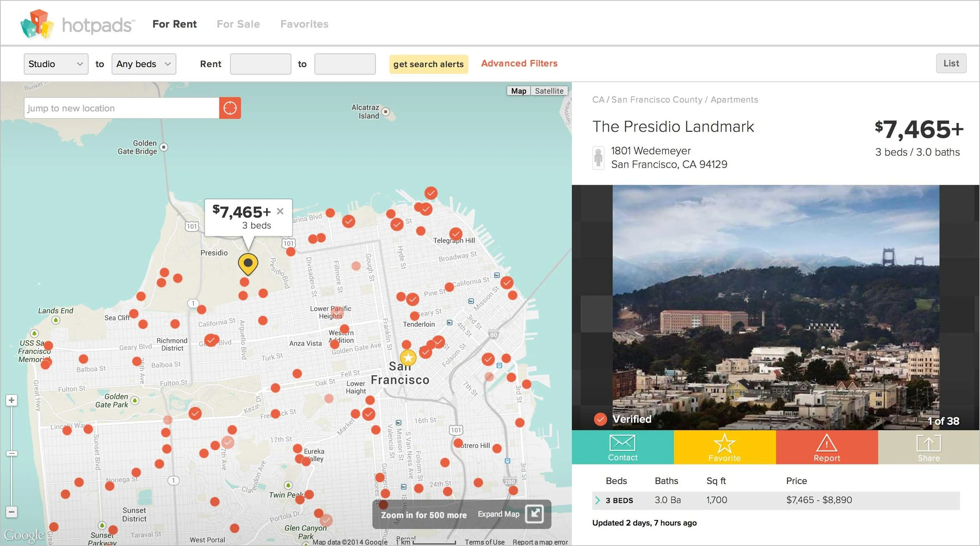Expand the 3 BEDS floor plan row
980x546 pixels.
coord(597,500)
